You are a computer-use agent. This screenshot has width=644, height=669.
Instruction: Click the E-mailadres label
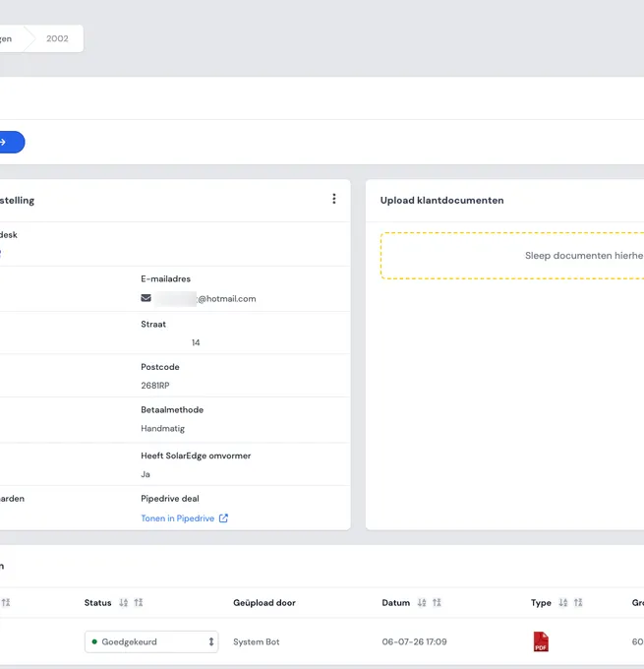click(x=165, y=278)
